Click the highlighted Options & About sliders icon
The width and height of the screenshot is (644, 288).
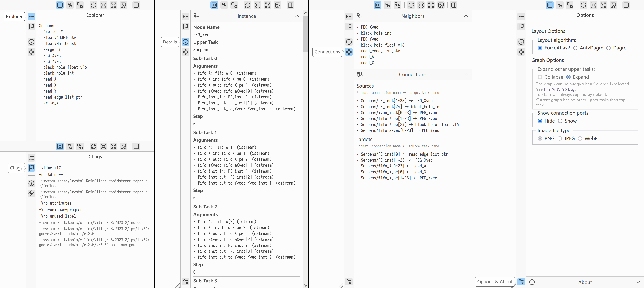(x=521, y=282)
